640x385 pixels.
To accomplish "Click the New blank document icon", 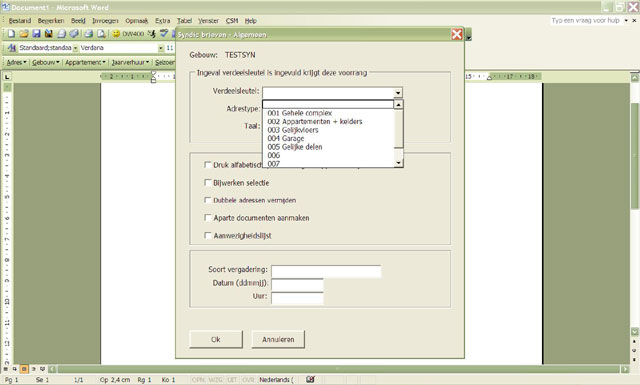I will 11,33.
